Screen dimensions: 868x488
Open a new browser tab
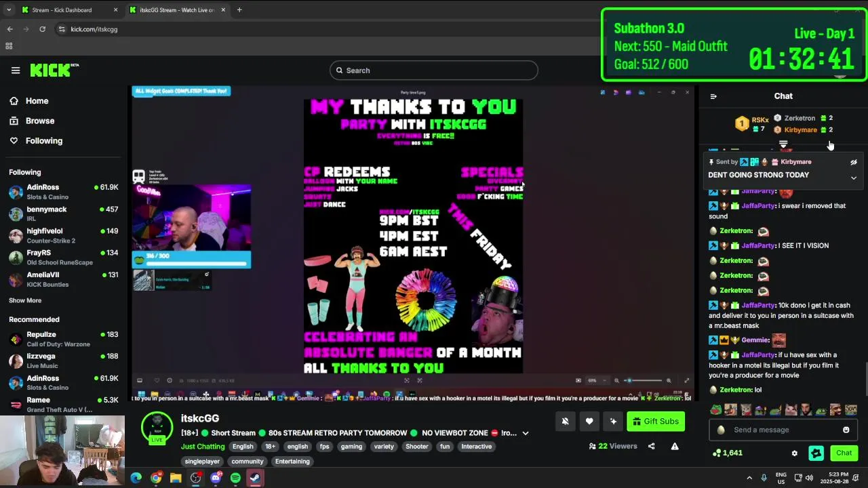point(239,10)
